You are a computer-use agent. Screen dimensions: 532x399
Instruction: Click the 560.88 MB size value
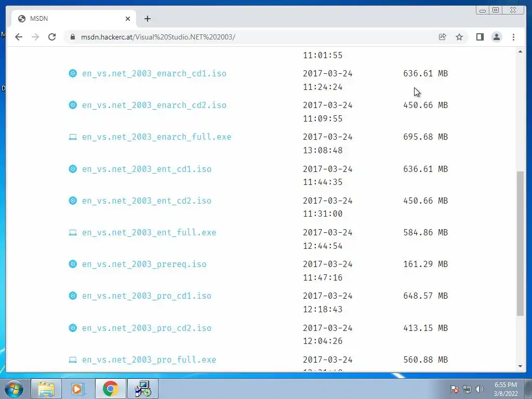click(x=425, y=360)
